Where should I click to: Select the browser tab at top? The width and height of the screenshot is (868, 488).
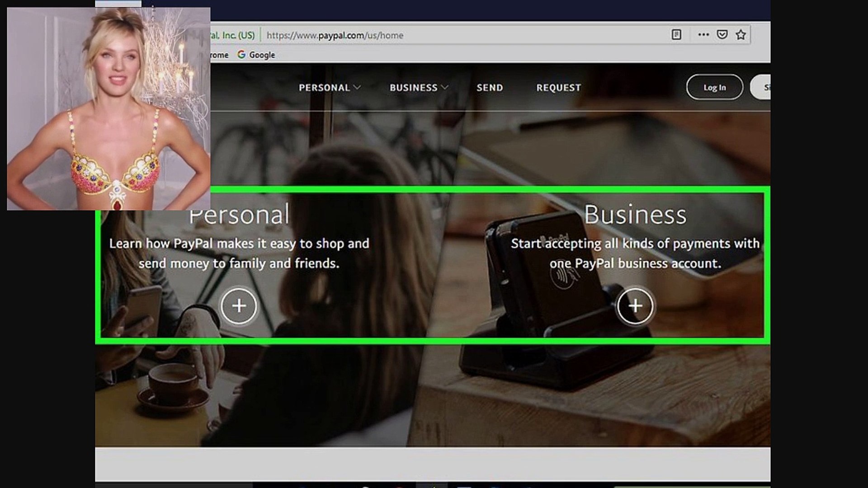tap(118, 3)
